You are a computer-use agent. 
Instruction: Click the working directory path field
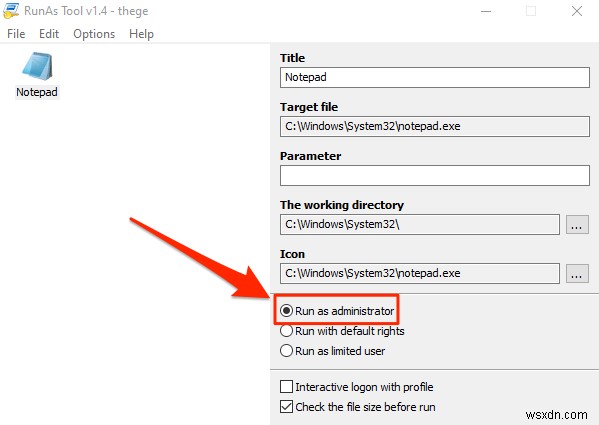(x=420, y=225)
